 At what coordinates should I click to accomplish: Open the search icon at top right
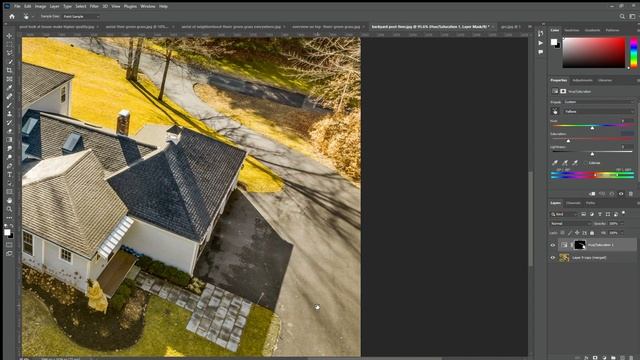[622, 16]
